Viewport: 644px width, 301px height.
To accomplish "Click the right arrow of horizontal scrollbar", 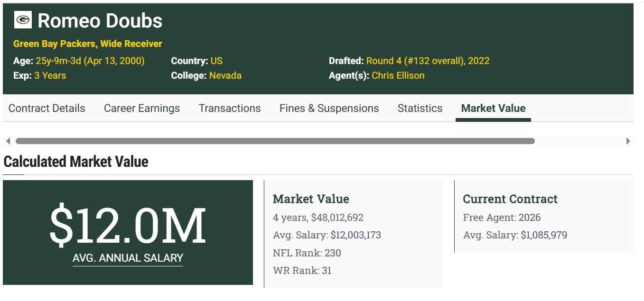I will tap(628, 141).
